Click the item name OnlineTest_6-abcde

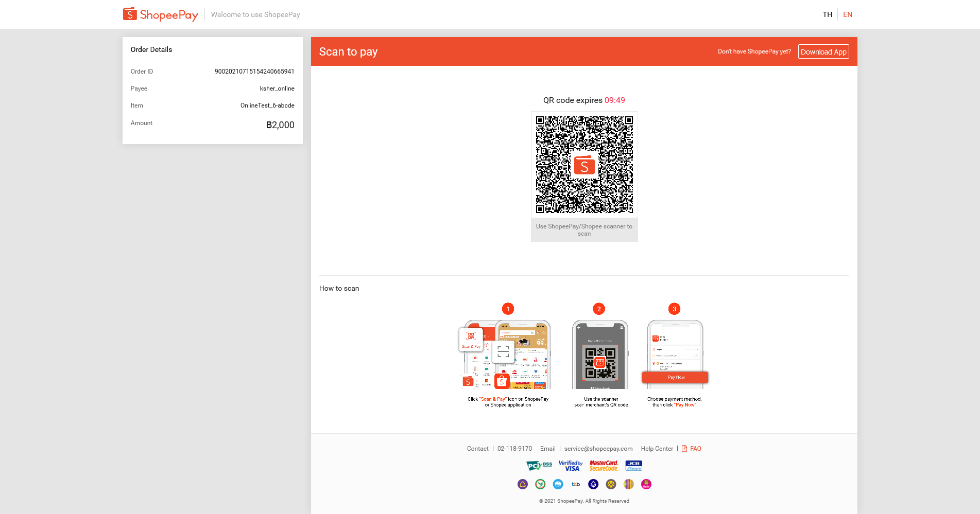267,105
